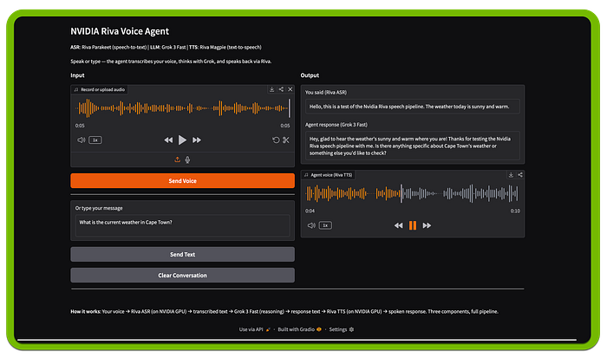Image resolution: width=607 pixels, height=364 pixels.
Task: Click the 'How it works' description text
Action: point(284,311)
